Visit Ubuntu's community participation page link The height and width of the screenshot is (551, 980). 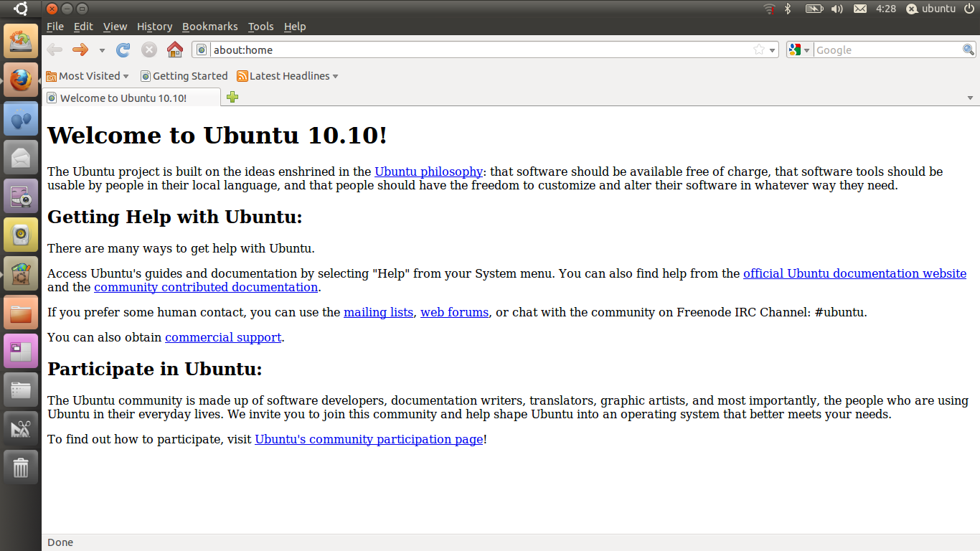[x=369, y=439]
